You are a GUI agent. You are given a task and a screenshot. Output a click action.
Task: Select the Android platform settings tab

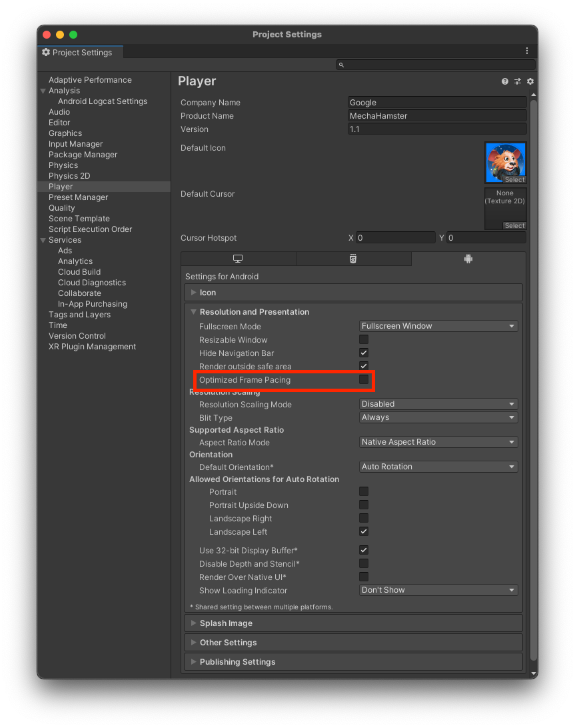pyautogui.click(x=468, y=258)
